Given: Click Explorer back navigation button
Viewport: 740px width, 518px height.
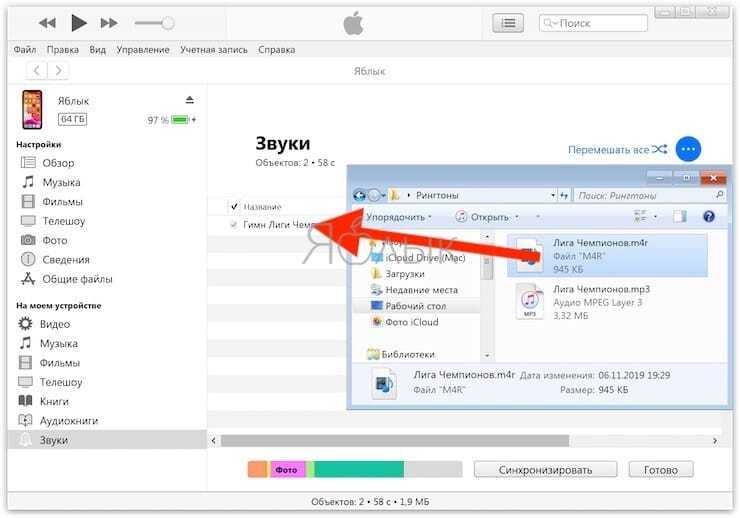Looking at the screenshot, I should click(360, 195).
